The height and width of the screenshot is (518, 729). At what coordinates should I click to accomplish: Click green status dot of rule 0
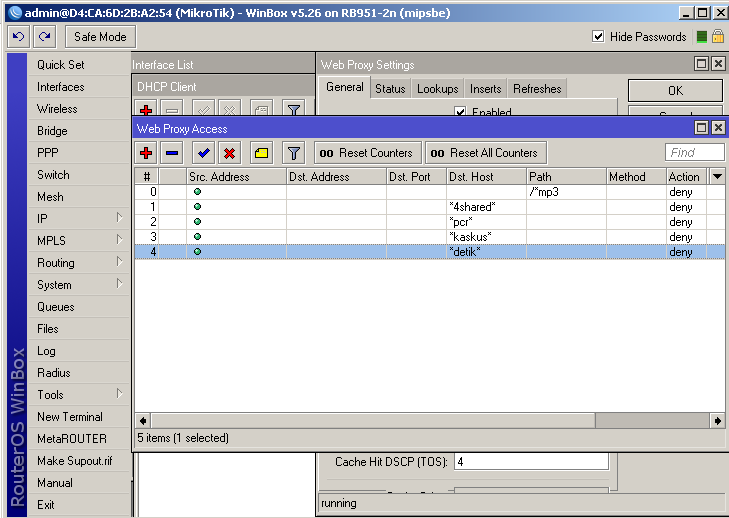point(198,192)
